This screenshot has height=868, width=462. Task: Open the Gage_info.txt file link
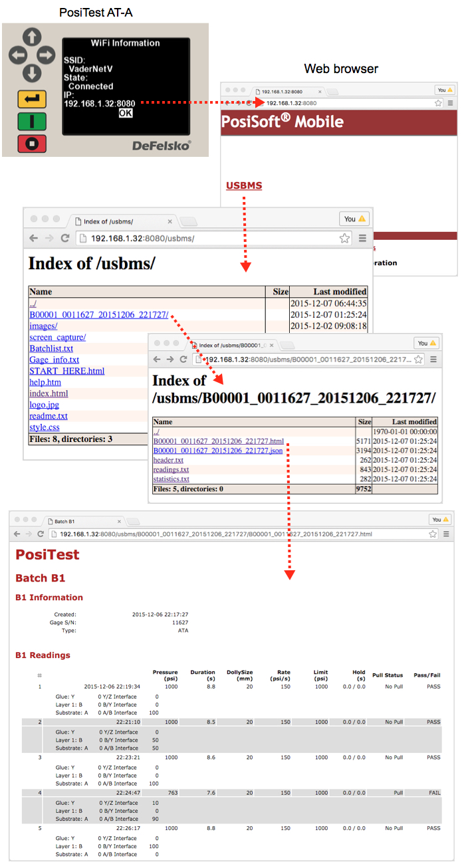(54, 360)
